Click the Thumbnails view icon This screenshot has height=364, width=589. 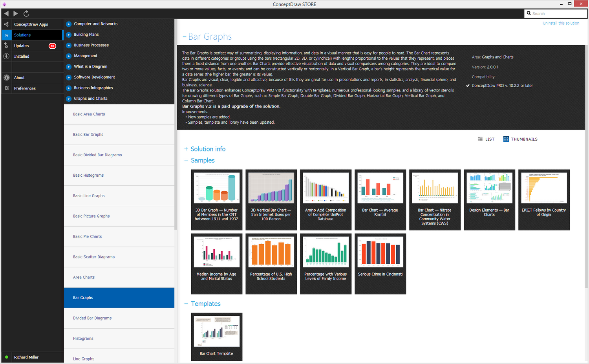pyautogui.click(x=506, y=139)
